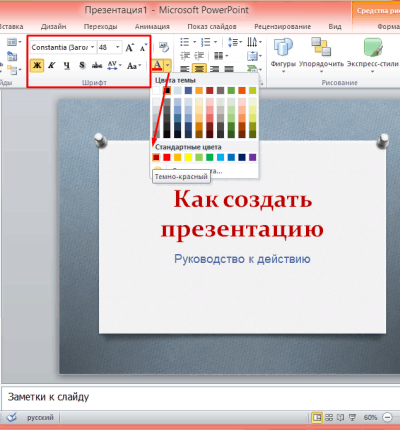Click the bulleted list icon

pyautogui.click(x=184, y=42)
